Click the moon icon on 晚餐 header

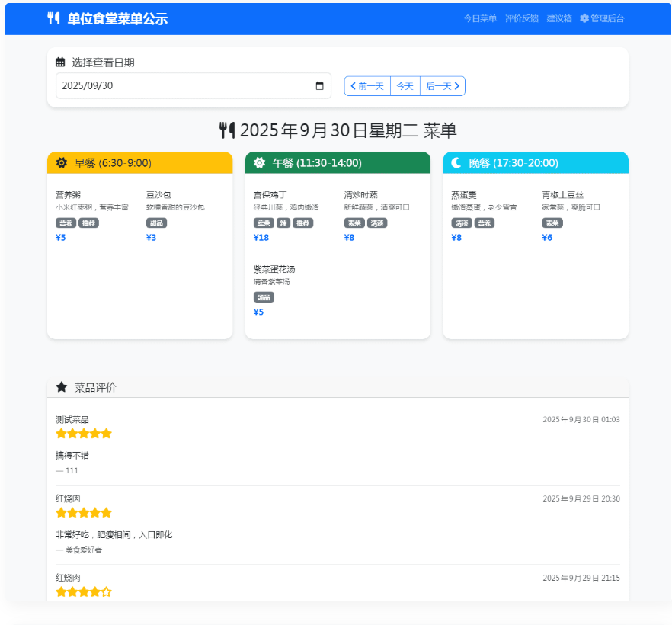pos(456,163)
